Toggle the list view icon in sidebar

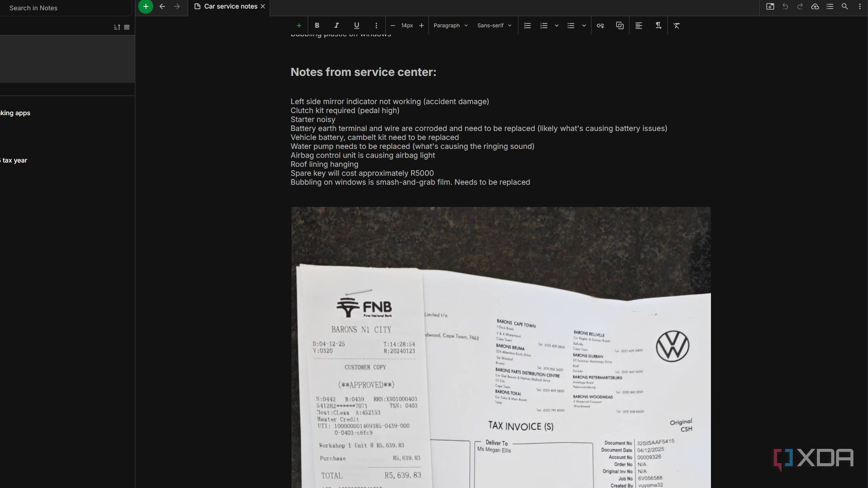click(127, 27)
